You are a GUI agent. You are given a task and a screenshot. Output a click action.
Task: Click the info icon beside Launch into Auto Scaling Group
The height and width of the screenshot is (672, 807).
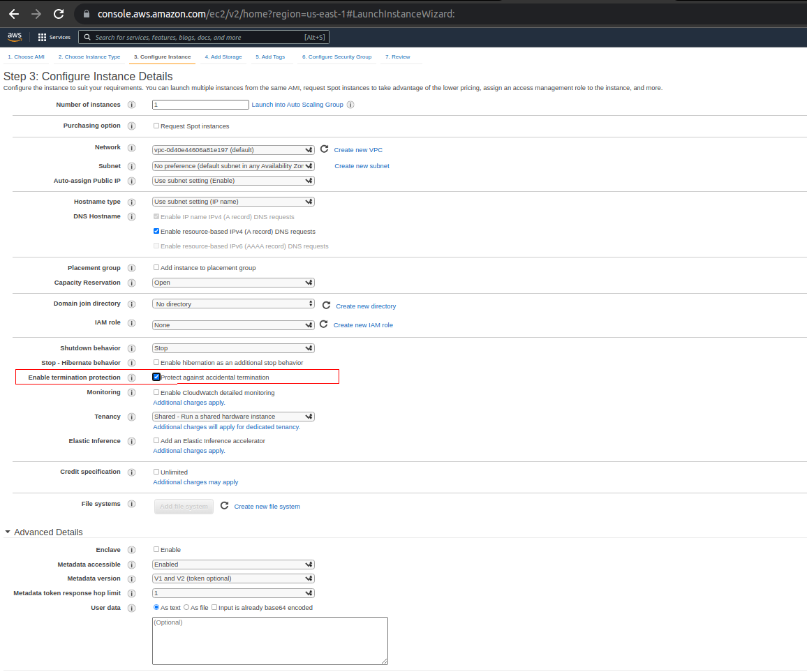pos(350,105)
